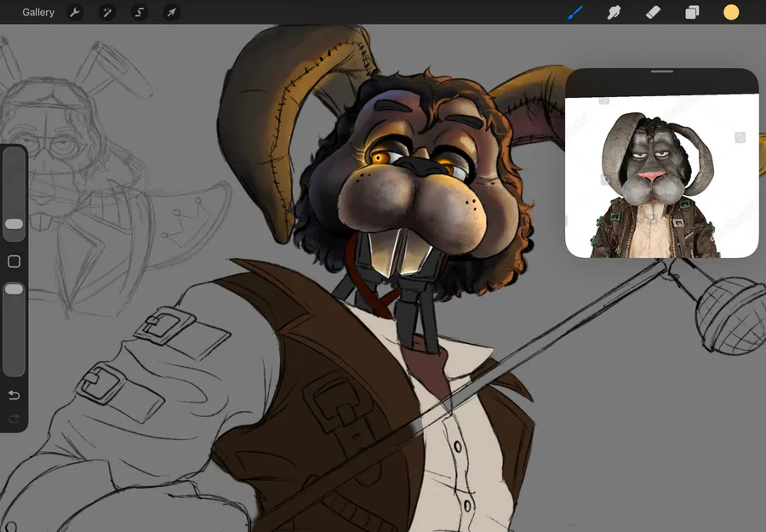The image size is (766, 532).
Task: Select the Smudge tool
Action: [614, 12]
